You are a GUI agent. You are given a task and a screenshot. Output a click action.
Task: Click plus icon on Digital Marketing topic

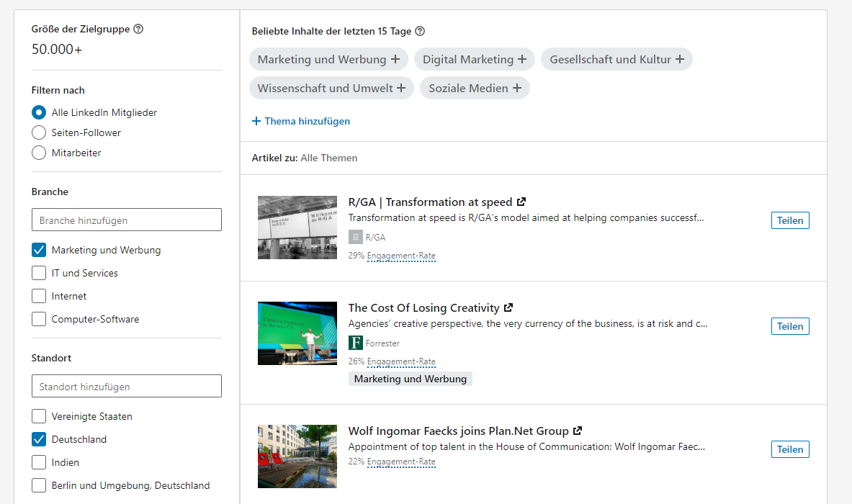pos(522,60)
